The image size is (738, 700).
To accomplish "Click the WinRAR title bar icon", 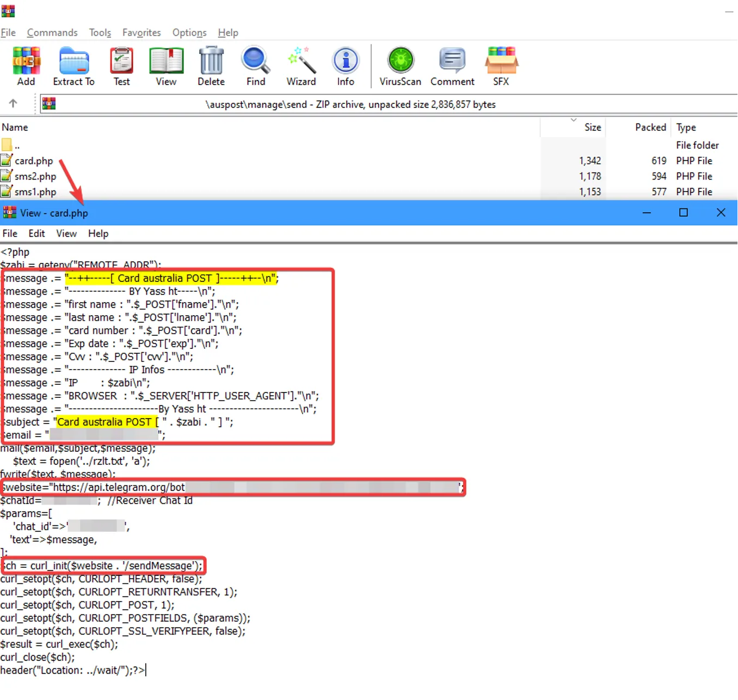I will point(8,10).
